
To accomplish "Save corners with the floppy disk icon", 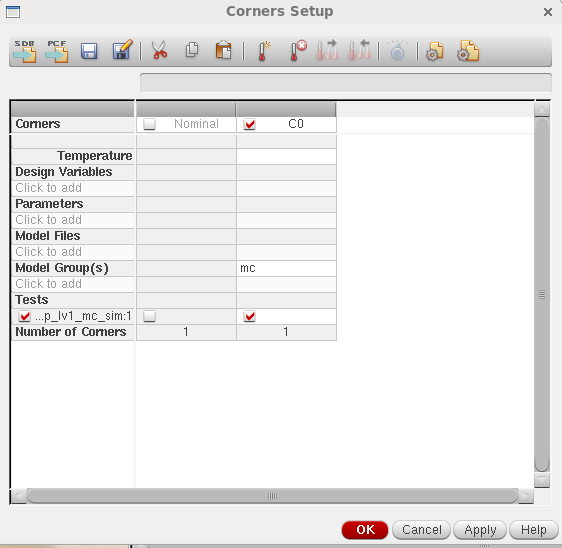I will pyautogui.click(x=89, y=51).
